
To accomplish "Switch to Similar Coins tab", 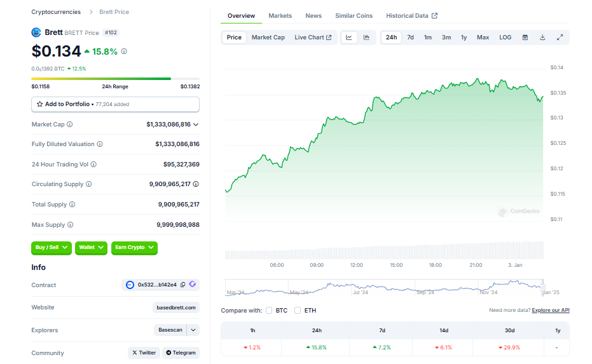I will (354, 16).
